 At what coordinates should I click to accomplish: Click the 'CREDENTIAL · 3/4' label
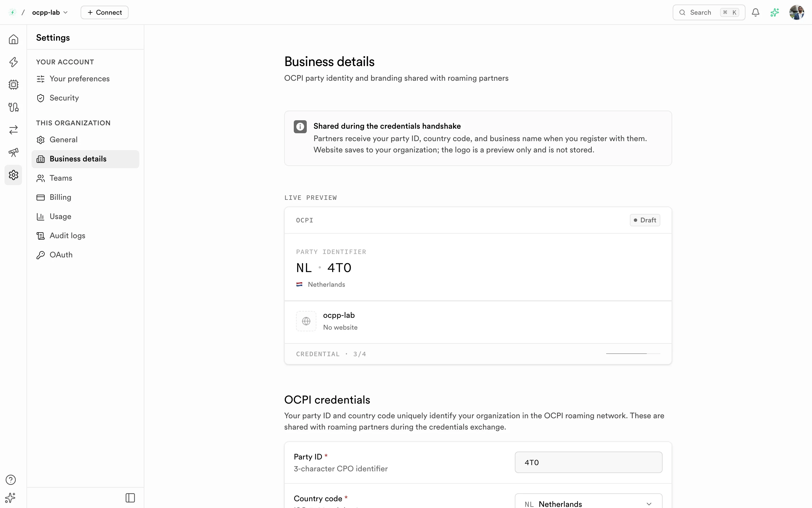coord(331,354)
